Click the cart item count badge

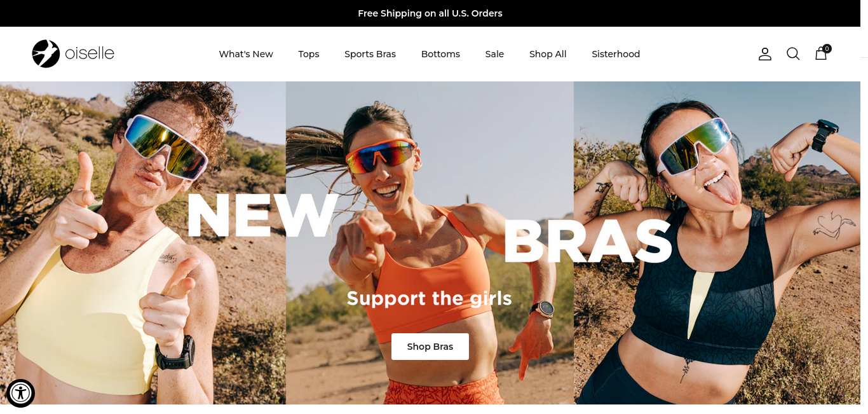tap(827, 48)
